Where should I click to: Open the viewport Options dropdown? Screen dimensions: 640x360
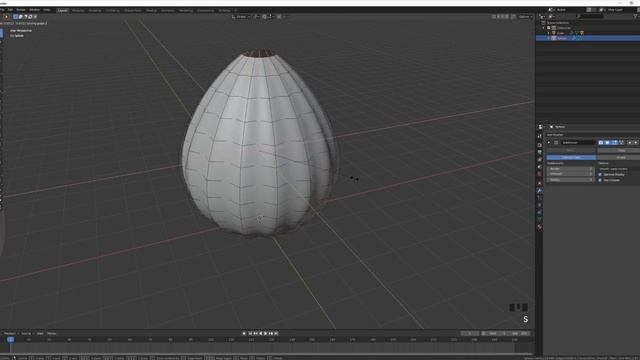pyautogui.click(x=525, y=17)
